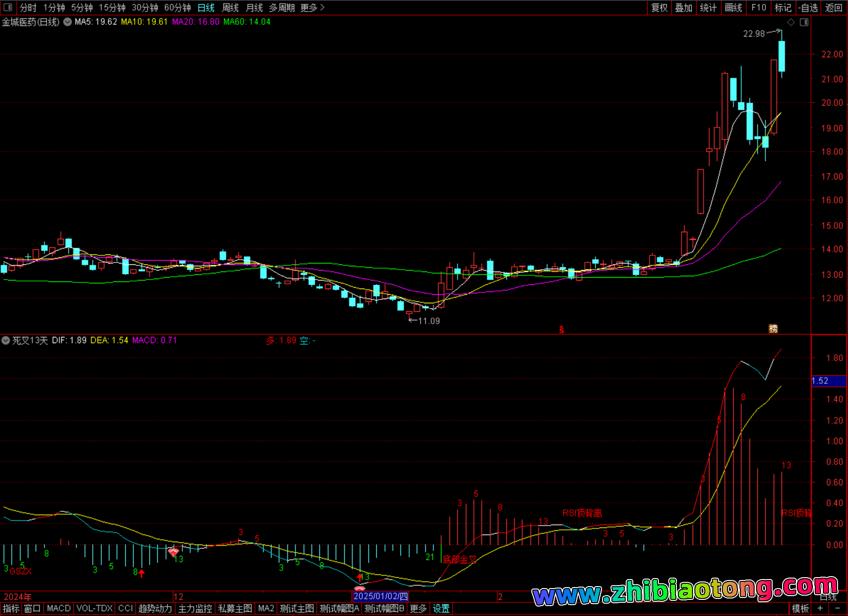
Task: Expand 更多 timeframes in top bar
Action: 312,8
